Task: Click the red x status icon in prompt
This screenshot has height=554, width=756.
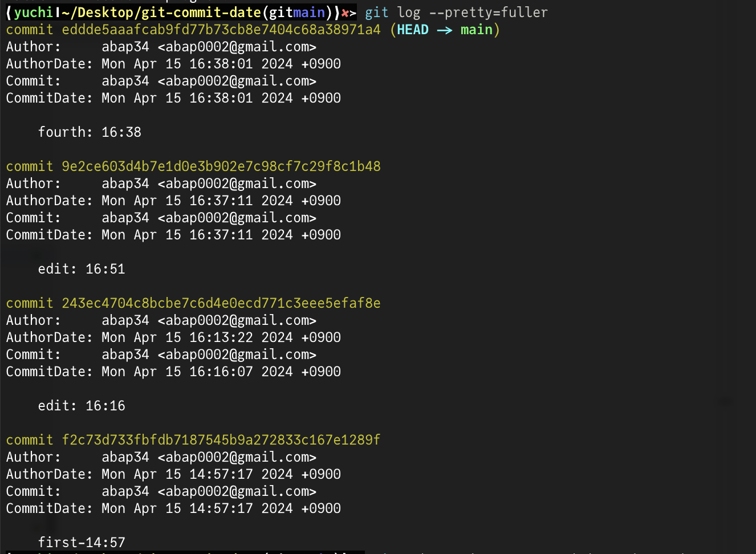Action: point(345,13)
